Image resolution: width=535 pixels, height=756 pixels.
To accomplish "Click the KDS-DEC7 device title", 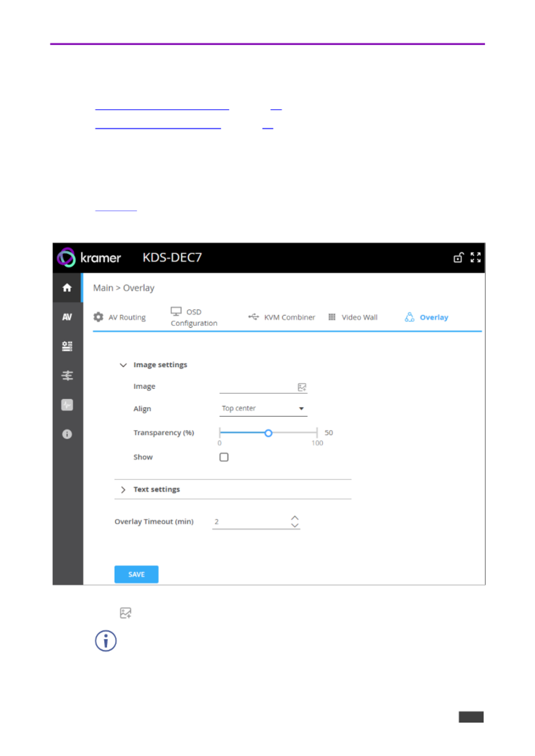I will click(172, 258).
